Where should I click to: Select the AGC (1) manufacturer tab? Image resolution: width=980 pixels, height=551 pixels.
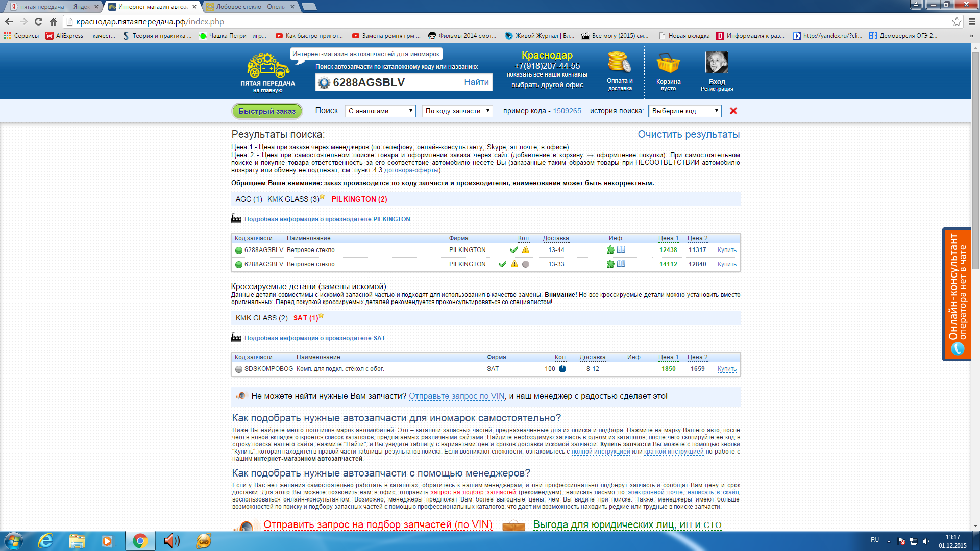click(249, 199)
